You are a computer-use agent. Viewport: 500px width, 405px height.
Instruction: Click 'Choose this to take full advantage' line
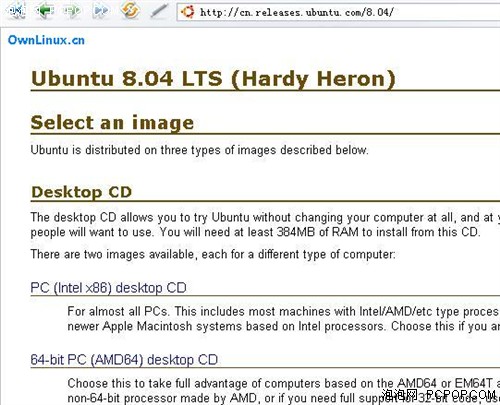(283, 383)
